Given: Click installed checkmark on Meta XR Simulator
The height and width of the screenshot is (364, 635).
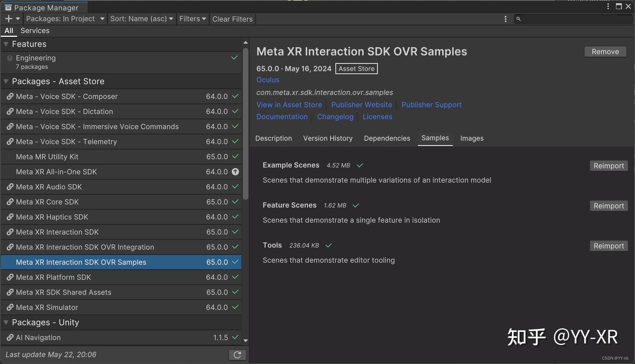Looking at the screenshot, I should point(235,307).
